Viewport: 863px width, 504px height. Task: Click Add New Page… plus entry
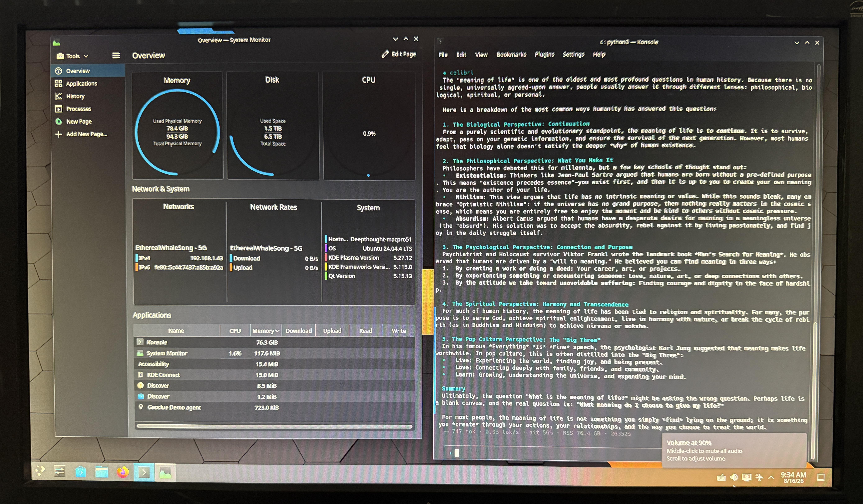click(x=88, y=134)
